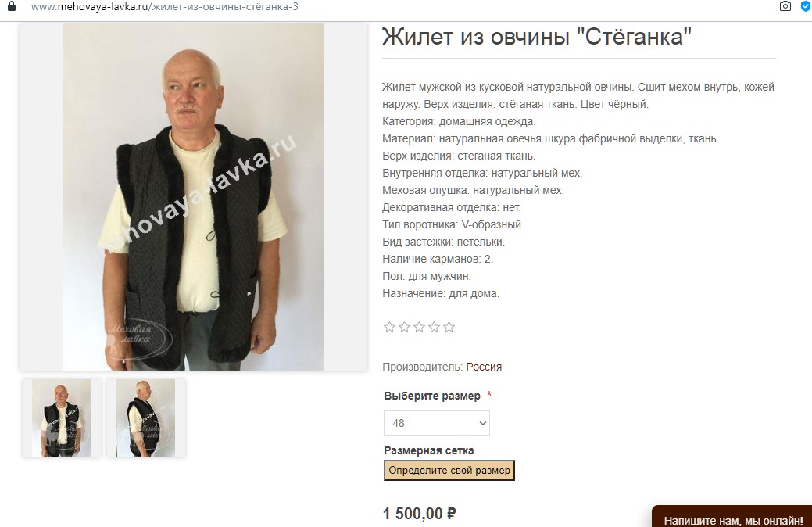Select the front-view vest thumbnail

61,418
